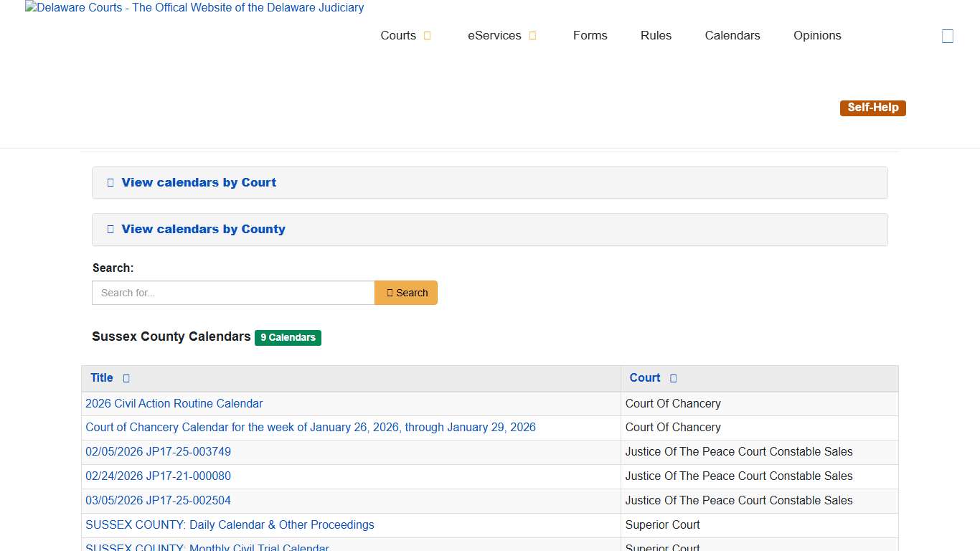Click the calendar icon on 'View calendars by County'
The height and width of the screenshot is (551, 980).
[110, 229]
